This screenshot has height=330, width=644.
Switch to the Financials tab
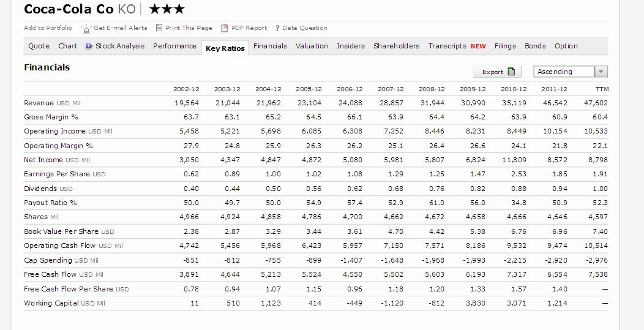click(270, 46)
